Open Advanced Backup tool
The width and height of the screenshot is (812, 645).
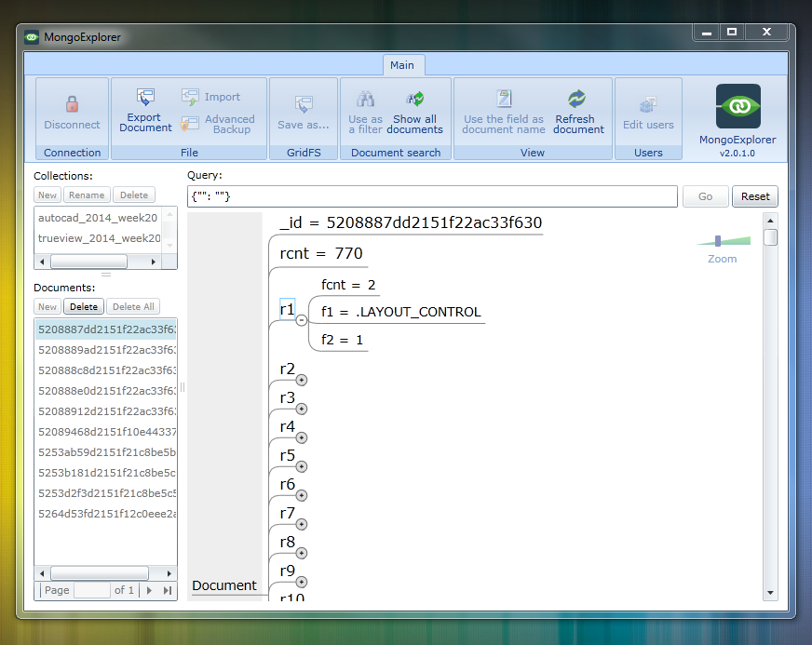tap(191, 124)
